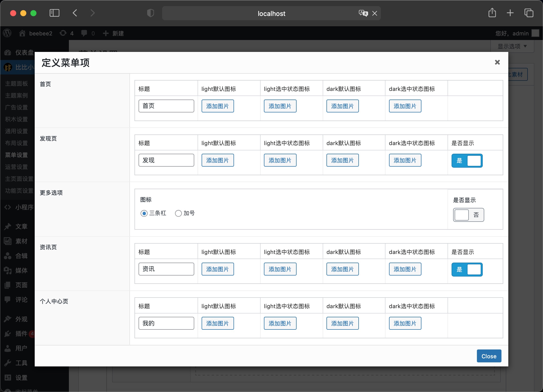Click Safari share icon
This screenshot has height=392, width=543.
tap(492, 13)
